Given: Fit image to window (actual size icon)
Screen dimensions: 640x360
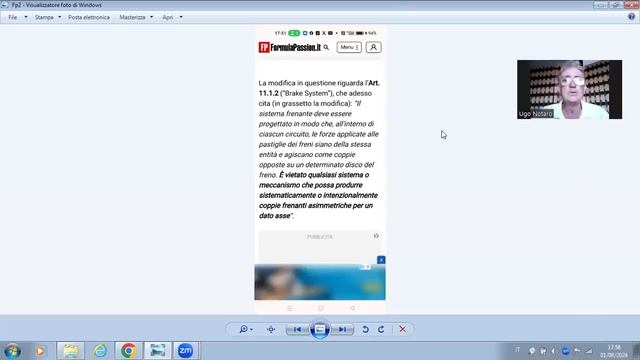Looking at the screenshot, I should 271,329.
